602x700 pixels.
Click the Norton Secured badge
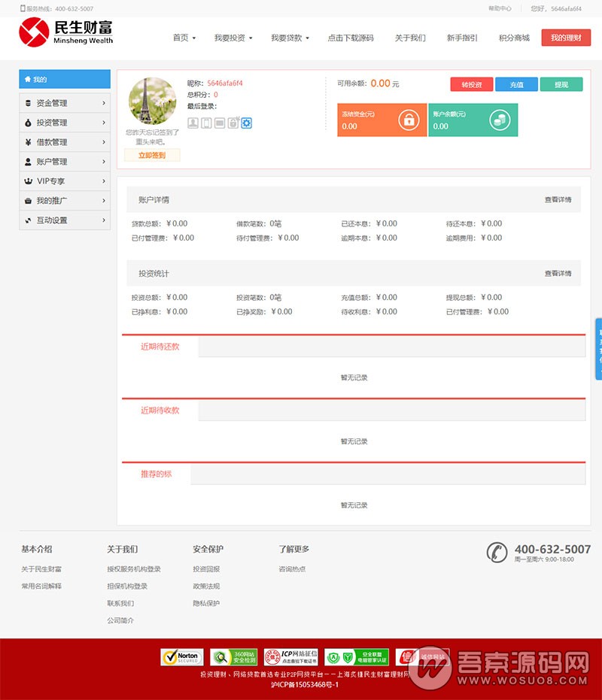coord(181,657)
